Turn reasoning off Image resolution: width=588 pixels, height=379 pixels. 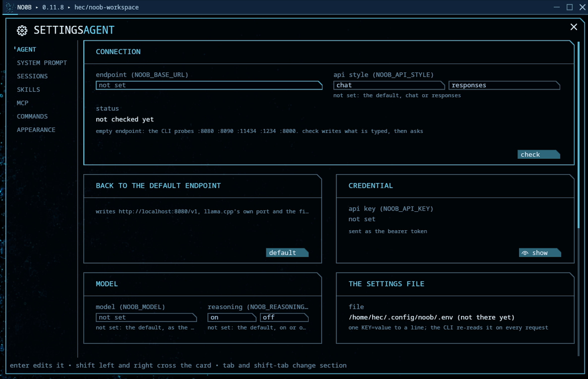point(284,317)
